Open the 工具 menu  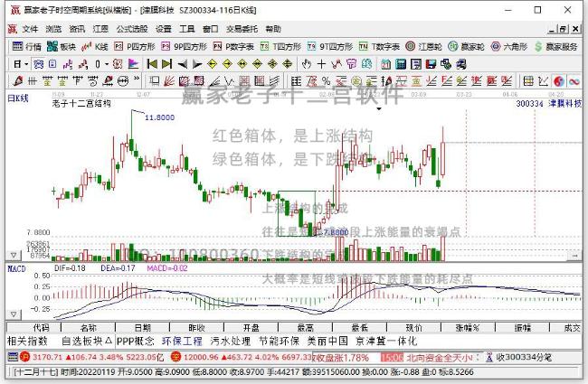click(186, 29)
